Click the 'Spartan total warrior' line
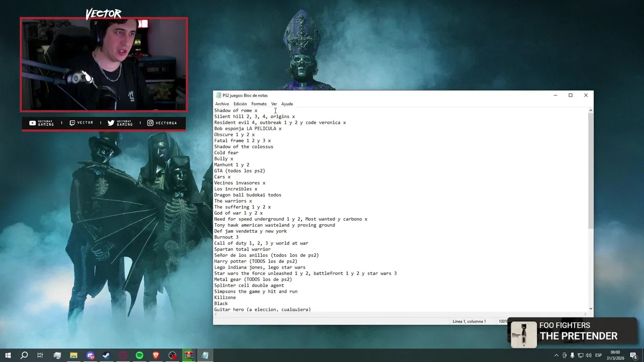 click(x=243, y=249)
